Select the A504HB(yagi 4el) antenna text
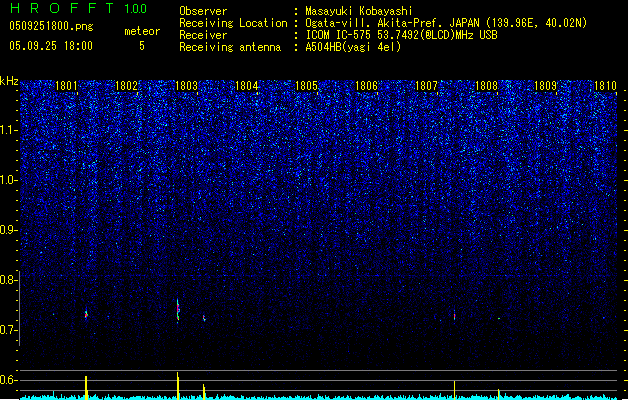Screen dimensions: 629x400 click(353, 47)
